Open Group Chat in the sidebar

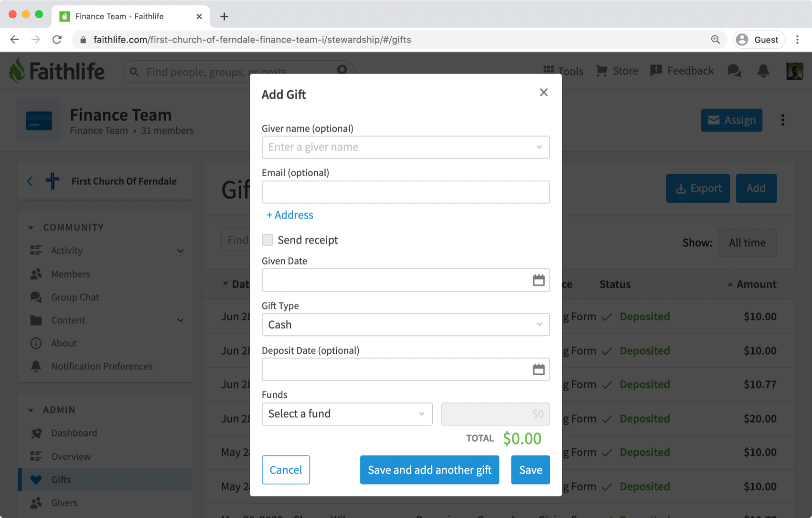click(75, 297)
